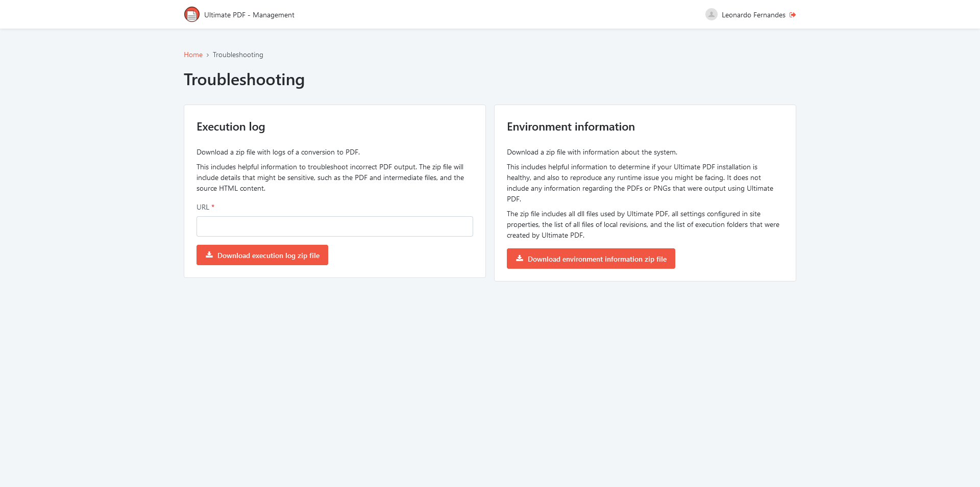Click inside the URL input field

[x=334, y=226]
